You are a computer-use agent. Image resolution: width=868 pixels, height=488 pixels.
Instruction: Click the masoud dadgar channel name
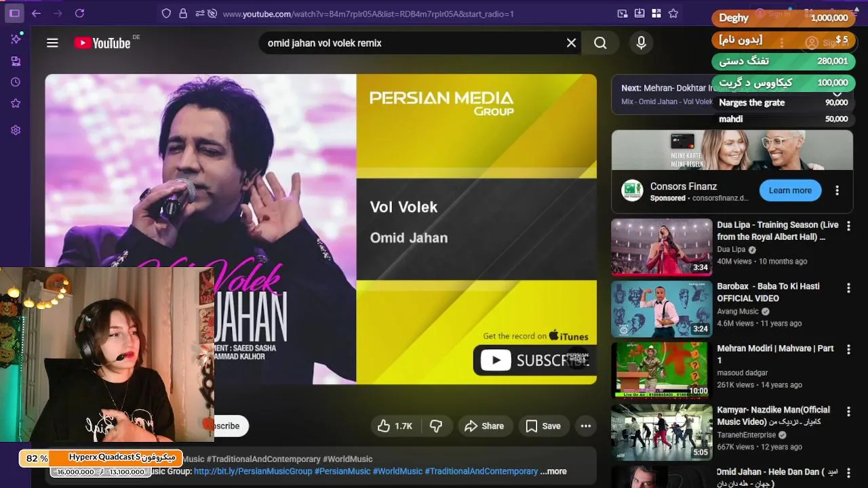(743, 373)
